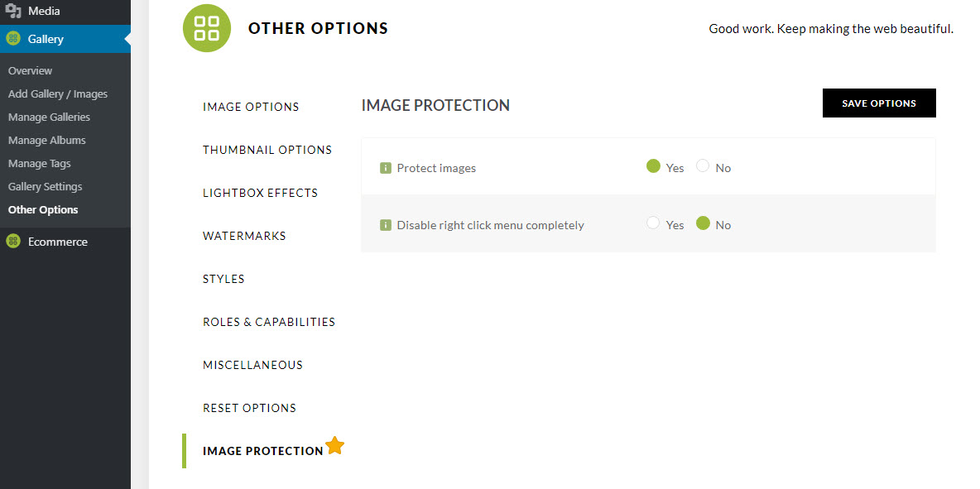Open Manage Galleries in the sidebar
This screenshot has height=489, width=980.
click(x=49, y=116)
